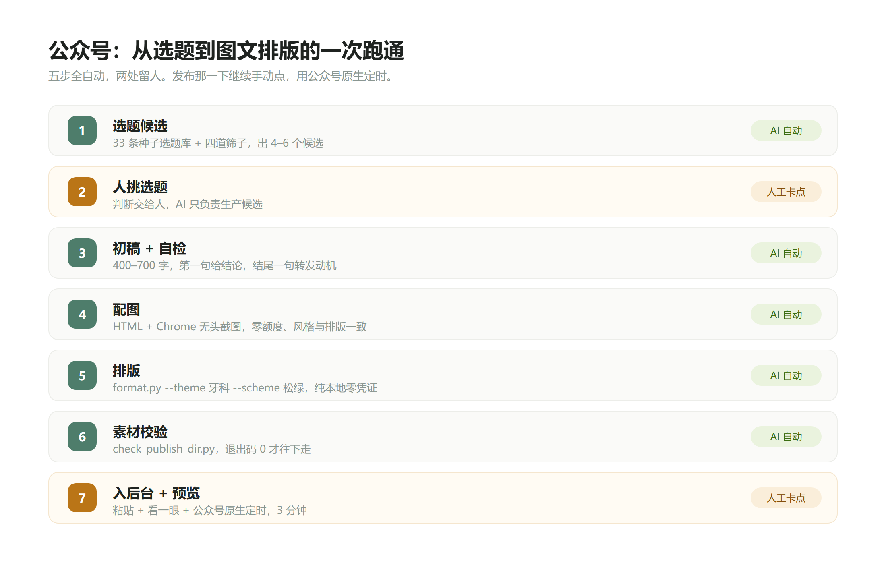Image resolution: width=886 pixels, height=588 pixels.
Task: Select the 人挑选题 step title
Action: 140,187
